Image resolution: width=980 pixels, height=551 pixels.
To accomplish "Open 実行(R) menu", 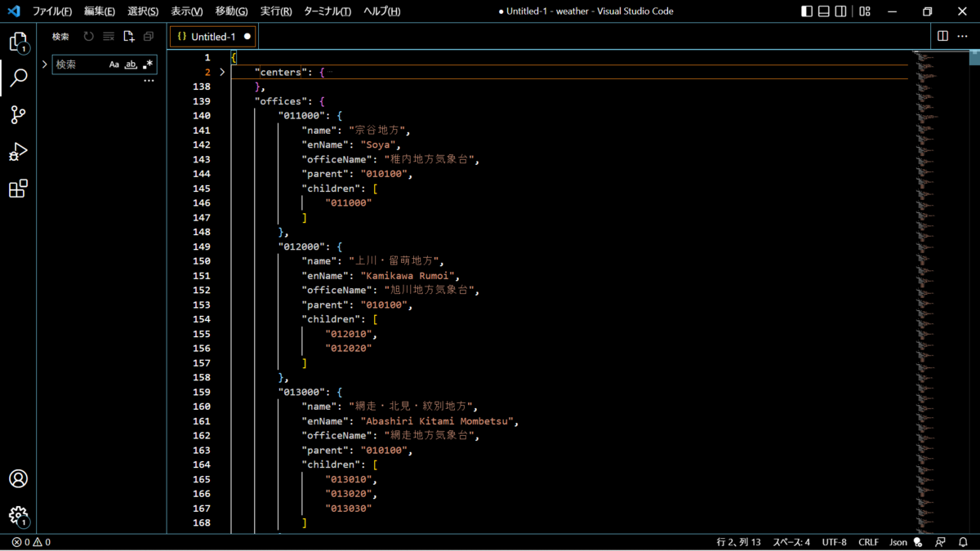I will [276, 11].
